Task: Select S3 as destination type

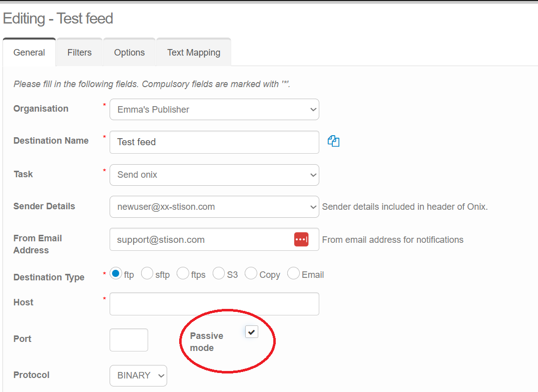Action: tap(219, 273)
